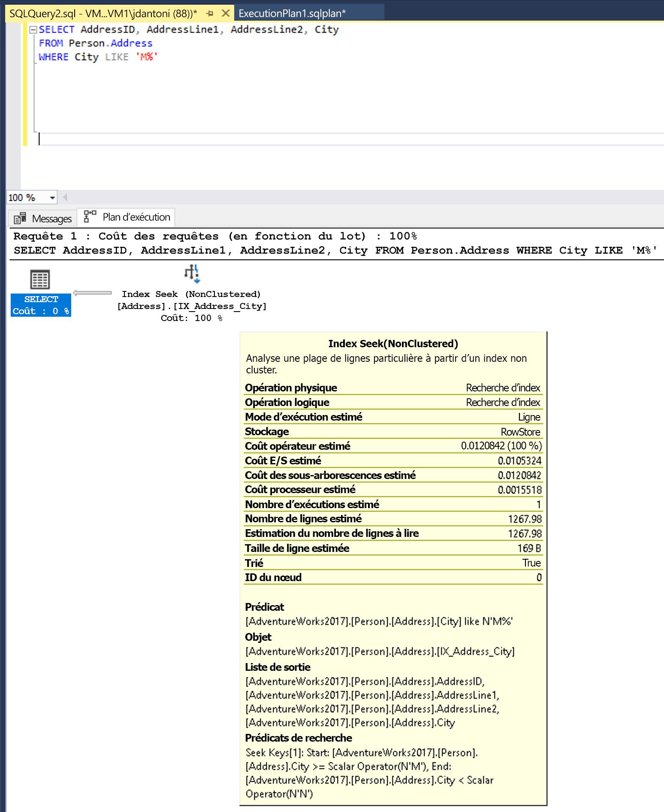Click the Opération physique row in tooltip
The width and height of the screenshot is (664, 812).
[393, 388]
